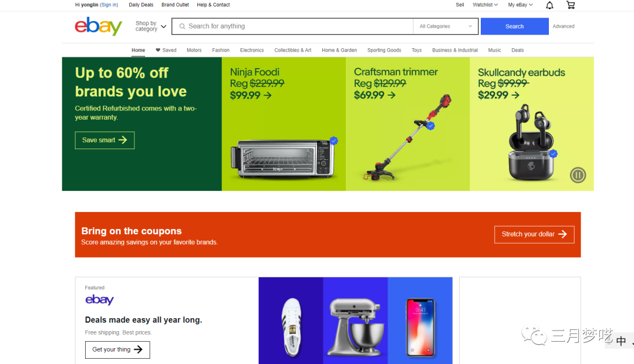Click the arrow beside Ninja Foodi $99.99
The height and width of the screenshot is (364, 634).
[268, 96]
